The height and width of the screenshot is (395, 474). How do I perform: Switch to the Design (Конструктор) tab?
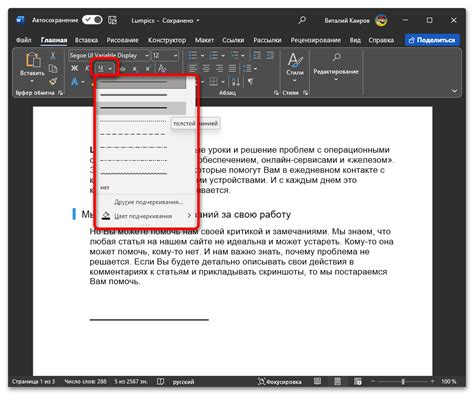[x=167, y=40]
